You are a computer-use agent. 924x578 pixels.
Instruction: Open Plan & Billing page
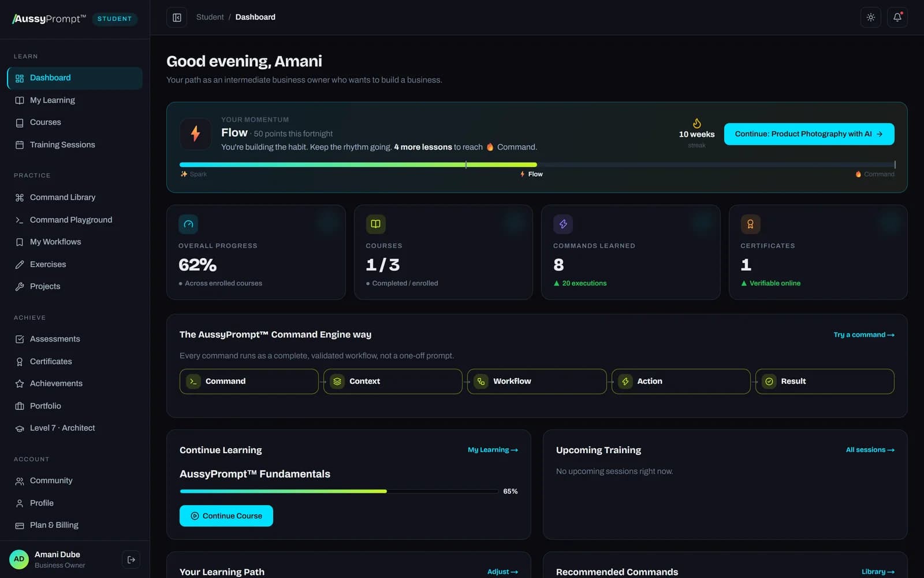[x=74, y=525]
